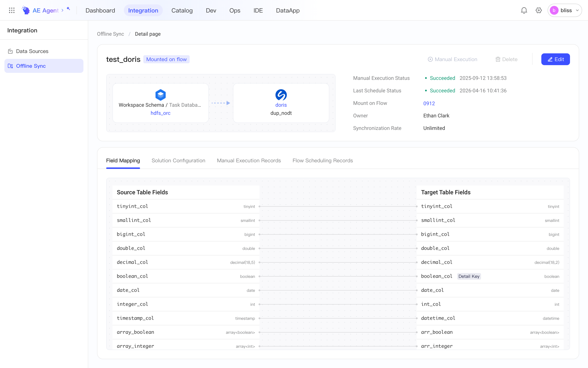Click the Unlimited synchronization rate value

coord(434,128)
